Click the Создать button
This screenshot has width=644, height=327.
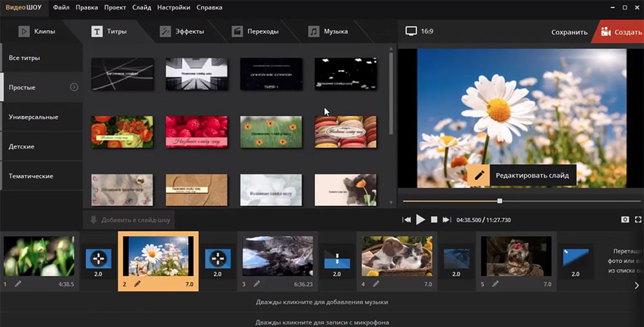coord(620,32)
